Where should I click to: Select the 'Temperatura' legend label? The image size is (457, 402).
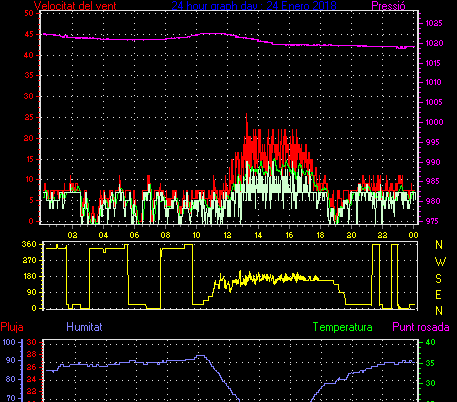(x=343, y=327)
